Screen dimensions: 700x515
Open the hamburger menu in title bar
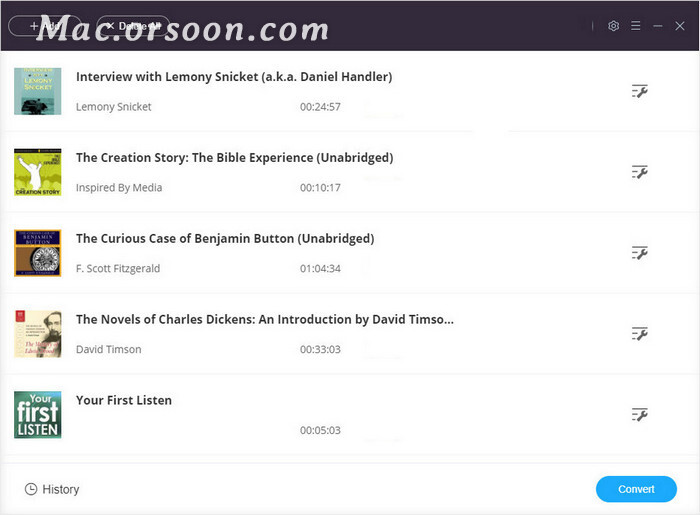tap(636, 26)
